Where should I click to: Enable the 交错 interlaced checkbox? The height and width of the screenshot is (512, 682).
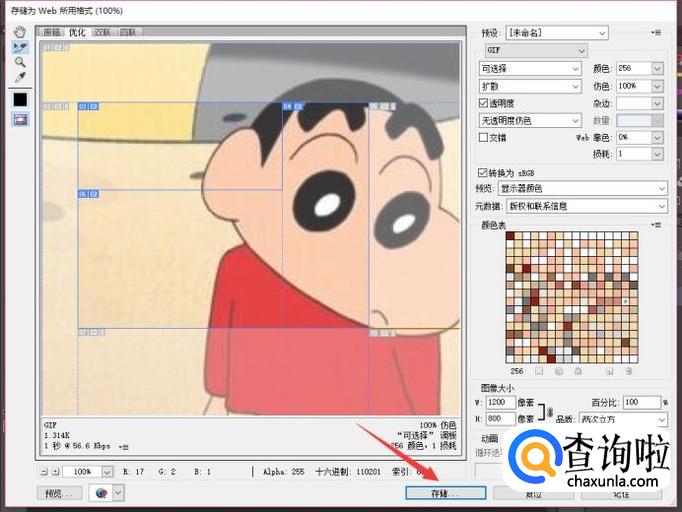[483, 137]
